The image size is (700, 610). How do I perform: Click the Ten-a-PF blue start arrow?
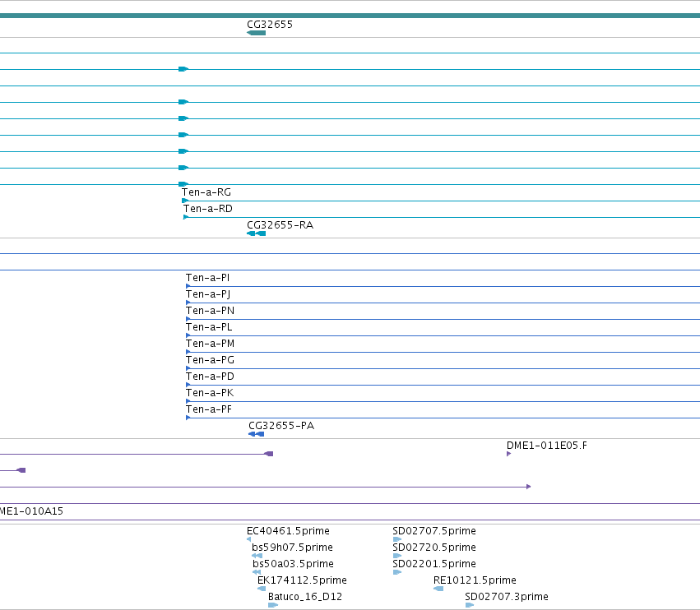[x=188, y=418]
